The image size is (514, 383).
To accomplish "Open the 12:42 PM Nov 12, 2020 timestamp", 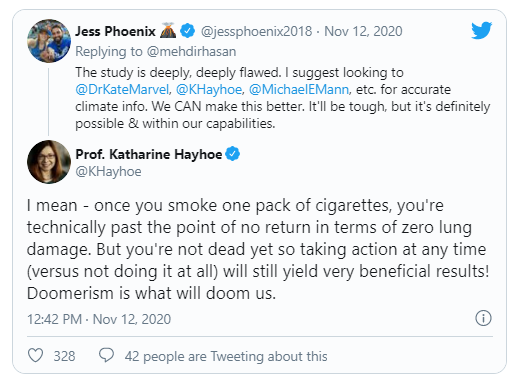I will tap(99, 319).
